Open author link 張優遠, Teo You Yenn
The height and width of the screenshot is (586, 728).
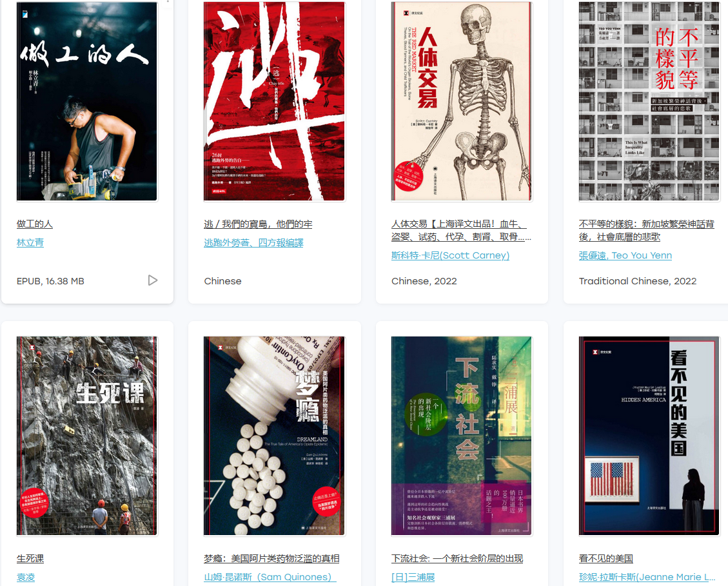625,255
